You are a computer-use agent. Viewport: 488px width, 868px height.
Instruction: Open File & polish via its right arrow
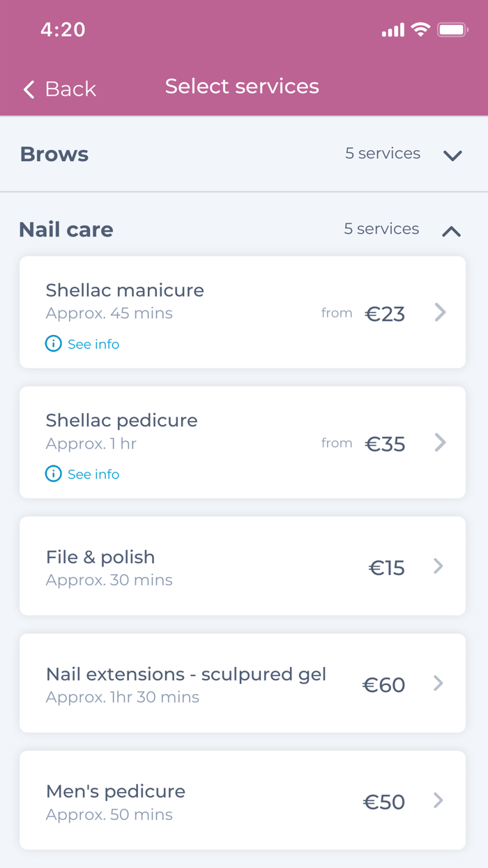439,567
